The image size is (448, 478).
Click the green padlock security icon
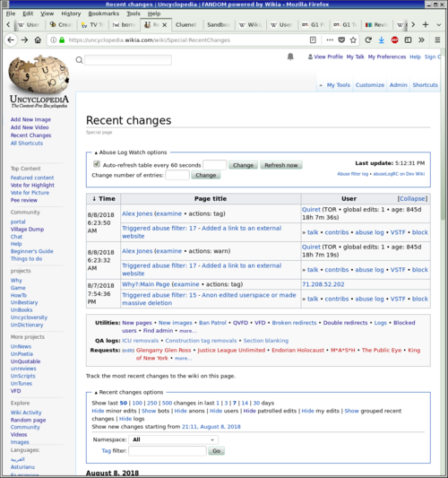pos(62,40)
